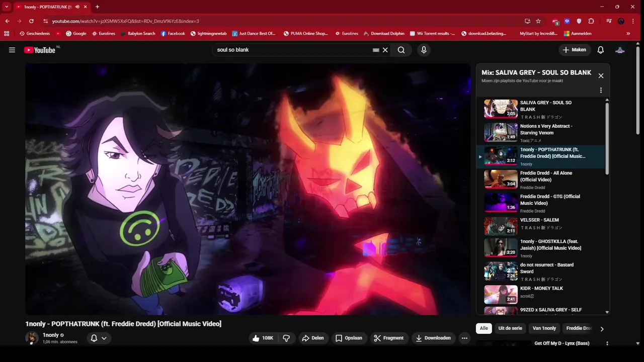The height and width of the screenshot is (362, 644).
Task: Open YouTube notifications bell in header
Action: (x=600, y=50)
